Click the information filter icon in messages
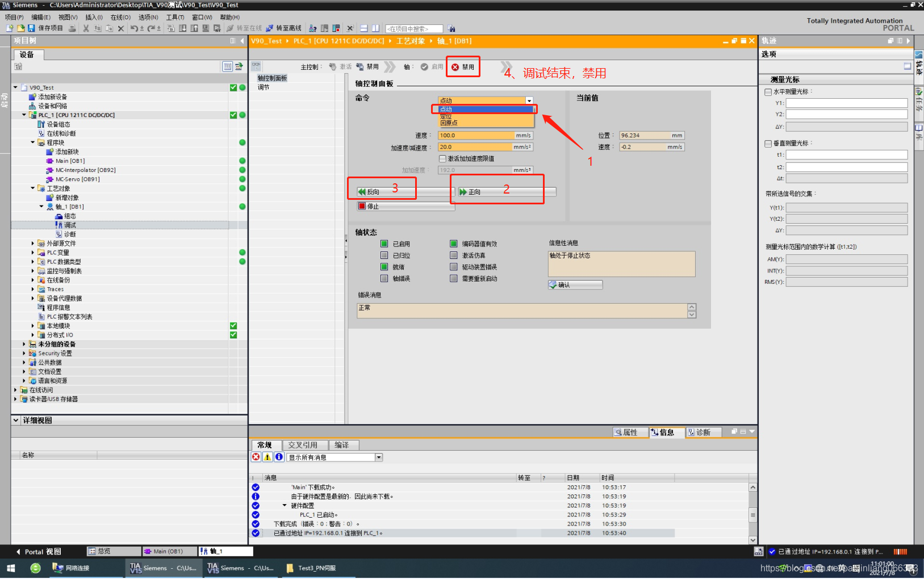The height and width of the screenshot is (579, 924). 279,457
